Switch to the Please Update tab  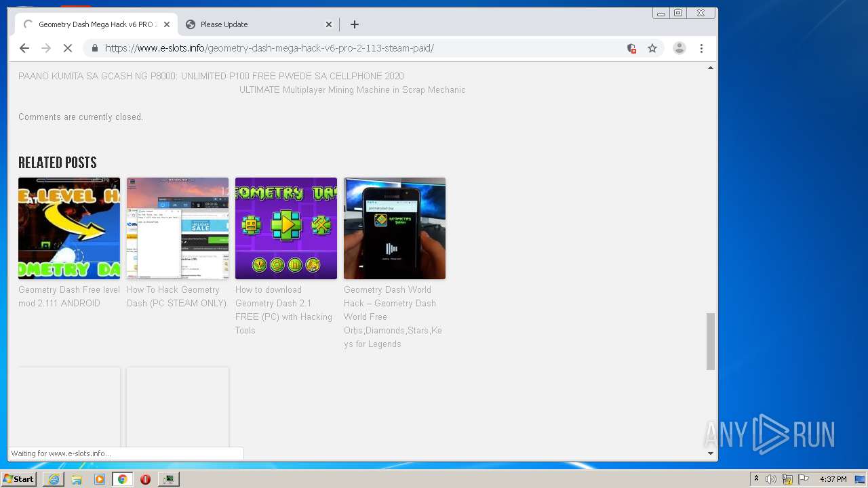[258, 24]
